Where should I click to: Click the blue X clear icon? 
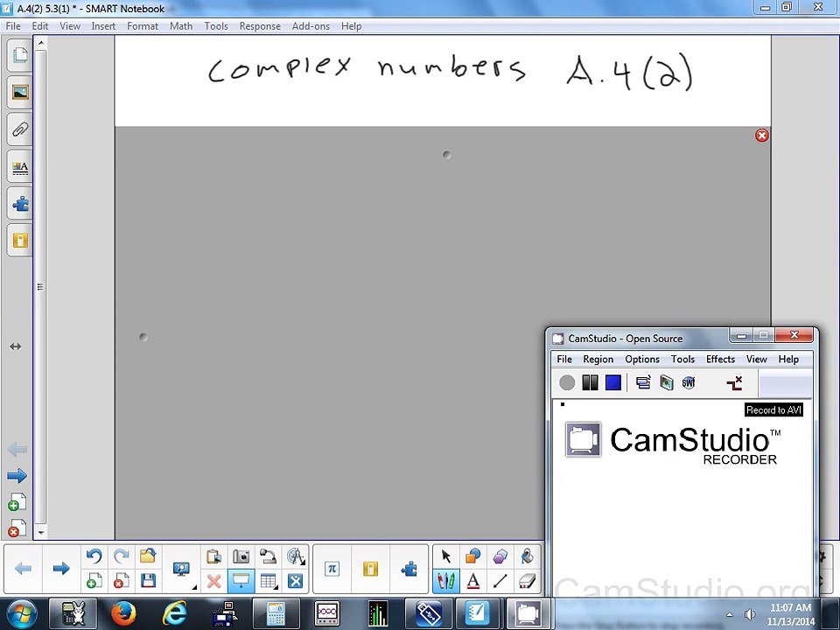pos(295,581)
